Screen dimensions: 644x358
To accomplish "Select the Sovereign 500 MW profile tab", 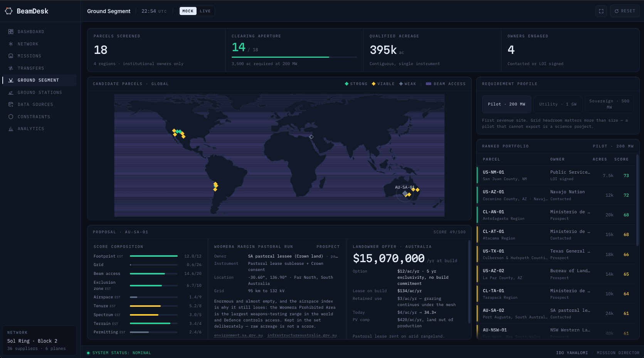I will [609, 104].
